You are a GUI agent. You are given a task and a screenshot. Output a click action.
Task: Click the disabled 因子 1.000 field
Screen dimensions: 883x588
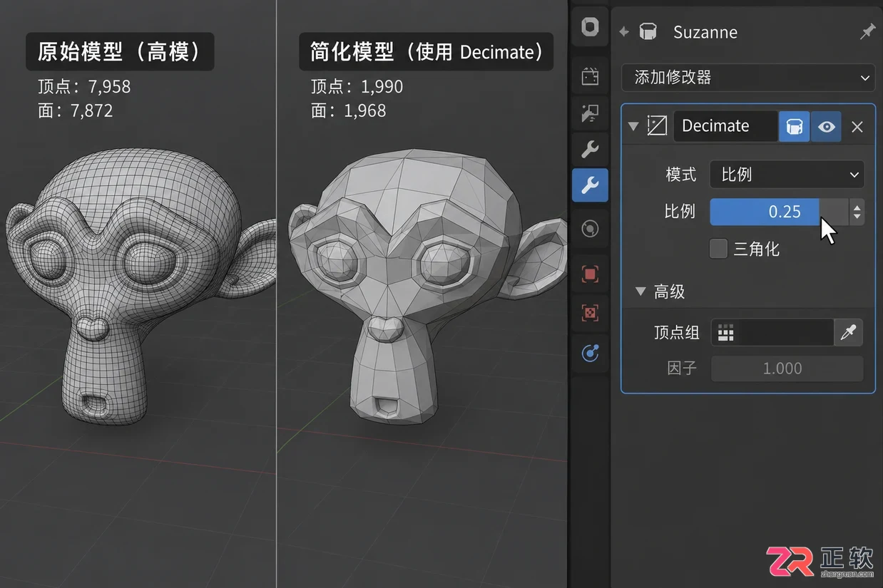[787, 368]
